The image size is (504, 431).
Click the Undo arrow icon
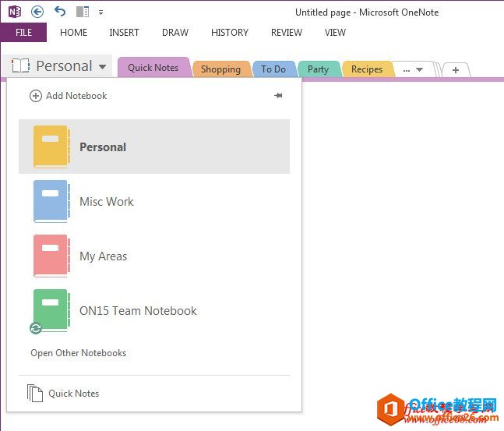click(60, 12)
